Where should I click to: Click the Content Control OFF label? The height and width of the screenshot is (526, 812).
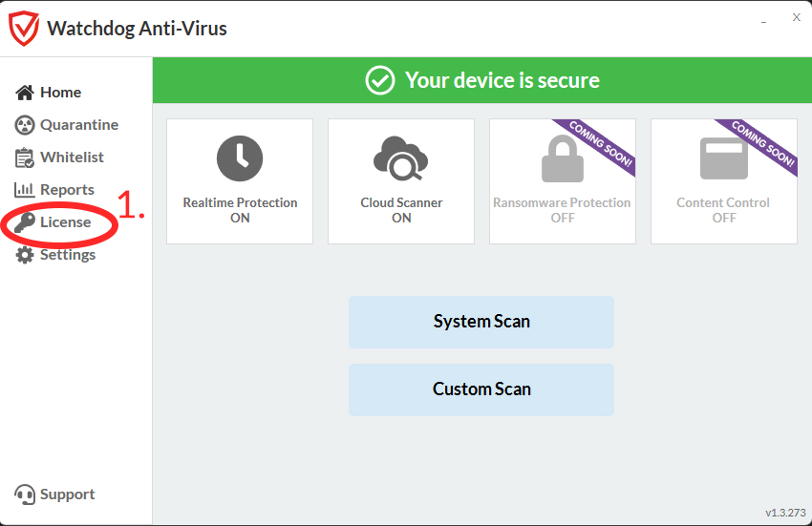coord(723,210)
